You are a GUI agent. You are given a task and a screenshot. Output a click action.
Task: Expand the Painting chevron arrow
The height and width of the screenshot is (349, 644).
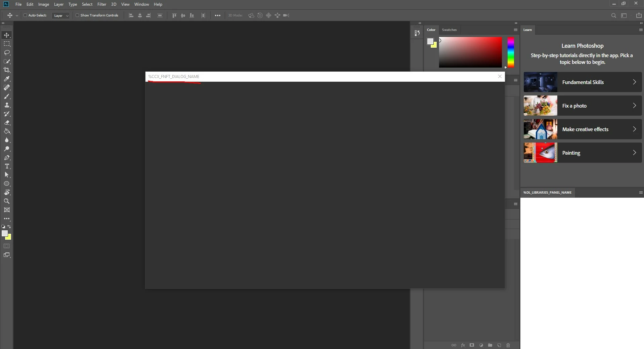(x=634, y=153)
